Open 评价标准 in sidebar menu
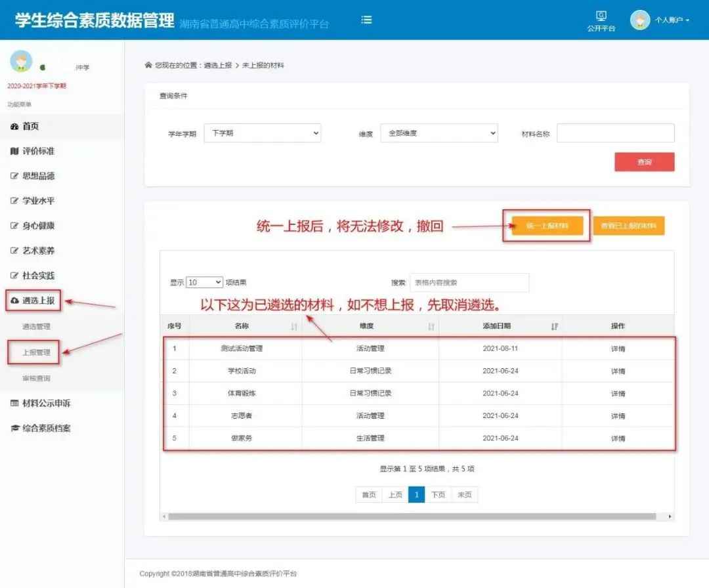This screenshot has width=709, height=588. pyautogui.click(x=38, y=151)
